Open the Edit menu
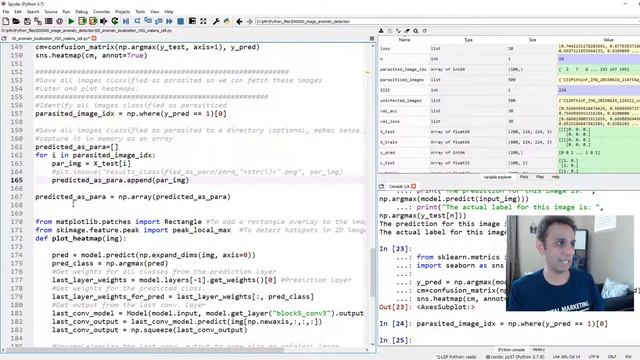 18,12
